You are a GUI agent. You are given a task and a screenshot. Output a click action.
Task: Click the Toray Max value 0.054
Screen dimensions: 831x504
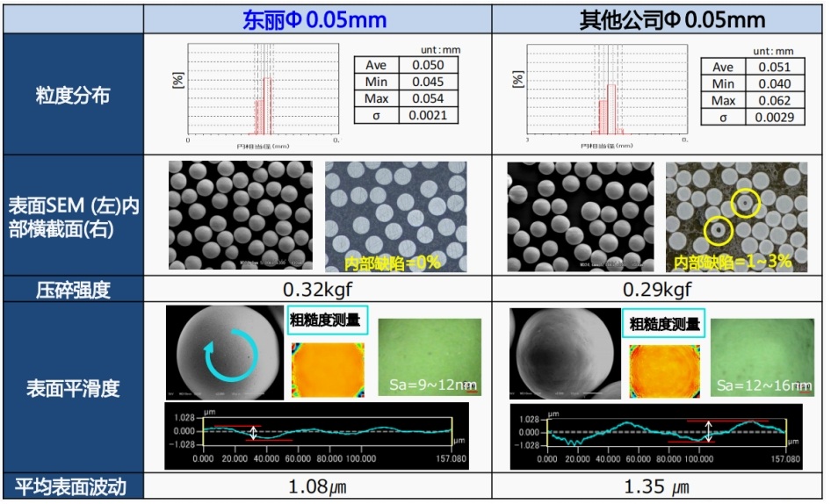428,98
